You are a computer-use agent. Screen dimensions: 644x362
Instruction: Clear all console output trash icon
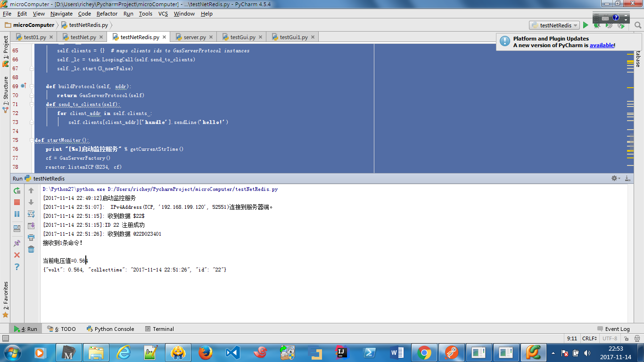[31, 249]
